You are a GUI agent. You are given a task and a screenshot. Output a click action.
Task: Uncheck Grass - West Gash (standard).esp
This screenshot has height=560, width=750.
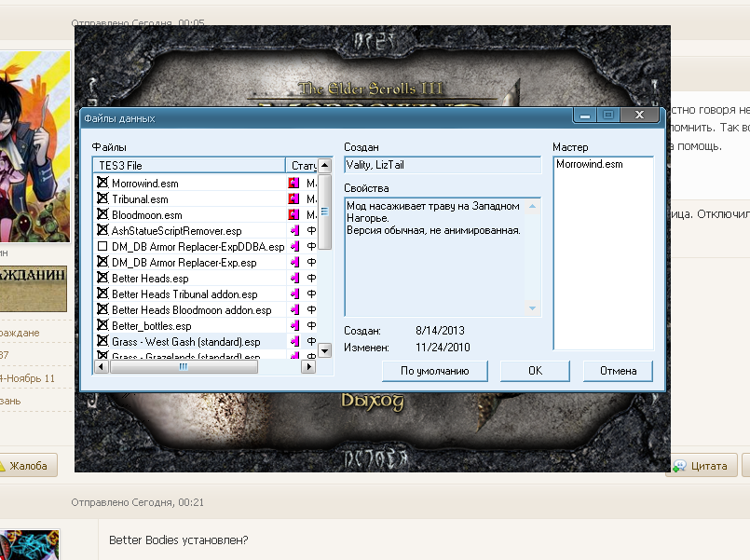point(102,340)
